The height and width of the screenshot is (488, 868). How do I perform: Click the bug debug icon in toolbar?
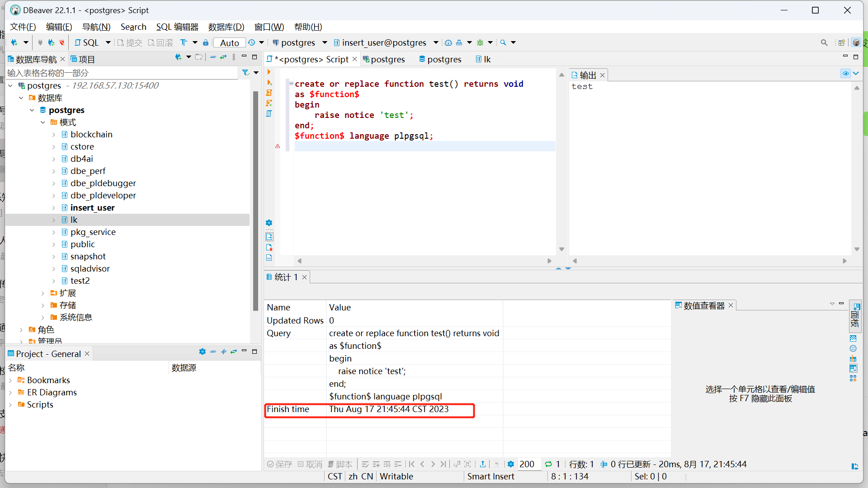tap(480, 42)
